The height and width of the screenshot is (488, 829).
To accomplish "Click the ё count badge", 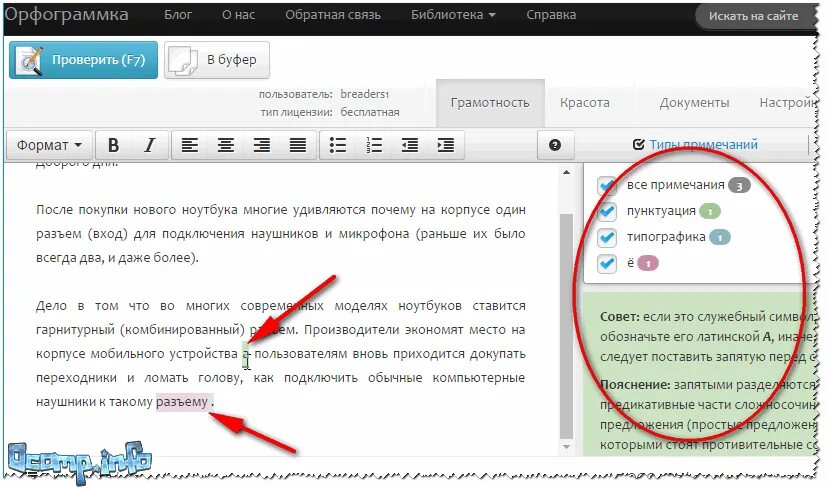I will pos(648,263).
